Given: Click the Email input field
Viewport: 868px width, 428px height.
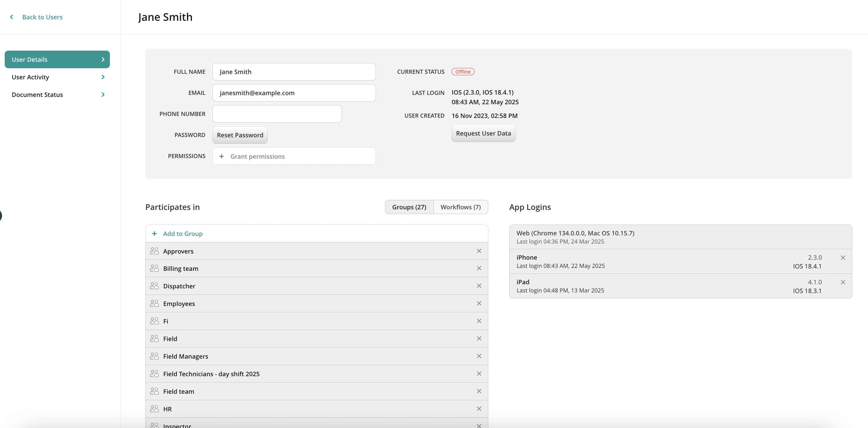Looking at the screenshot, I should coord(294,93).
